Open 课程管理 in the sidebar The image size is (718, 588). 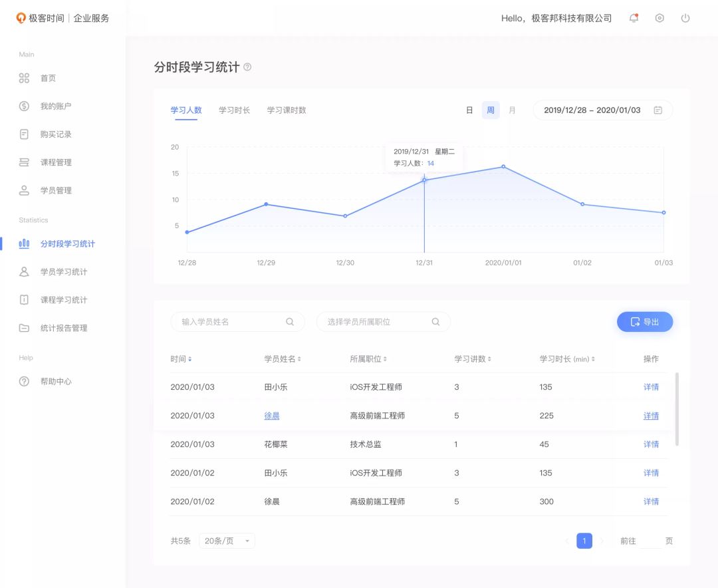pyautogui.click(x=56, y=162)
